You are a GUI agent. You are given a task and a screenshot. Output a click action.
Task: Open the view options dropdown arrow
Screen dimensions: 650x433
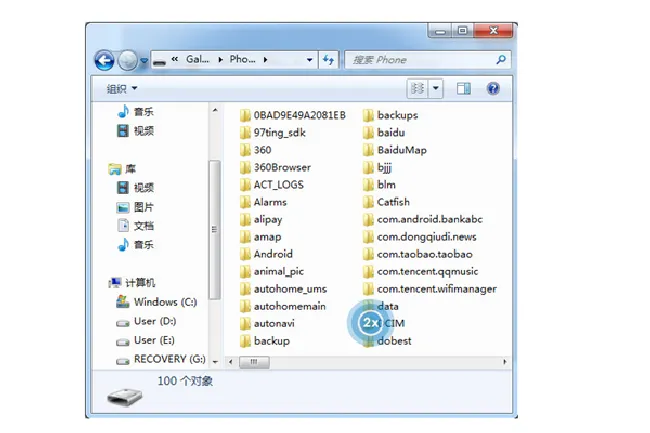point(436,89)
